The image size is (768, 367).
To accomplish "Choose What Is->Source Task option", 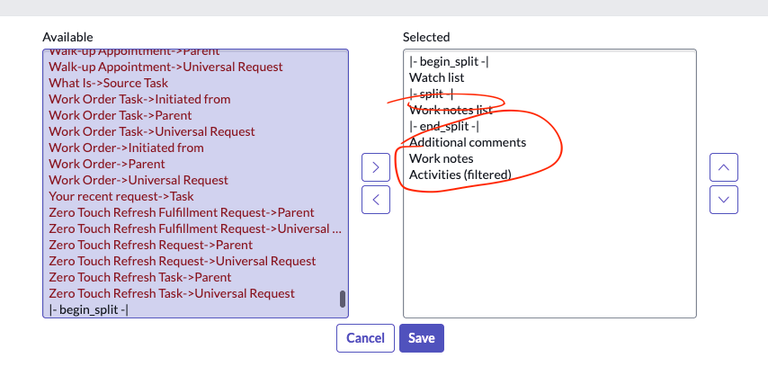I will point(108,83).
